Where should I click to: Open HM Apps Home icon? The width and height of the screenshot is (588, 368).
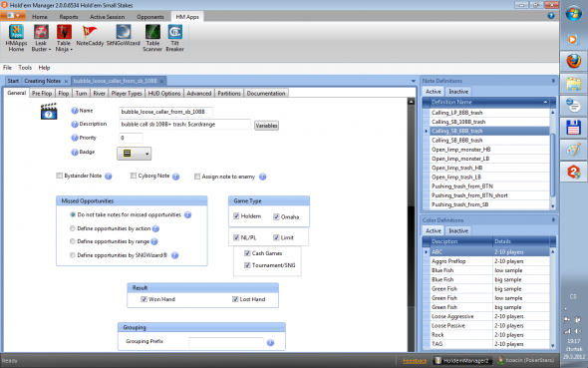pyautogui.click(x=16, y=38)
